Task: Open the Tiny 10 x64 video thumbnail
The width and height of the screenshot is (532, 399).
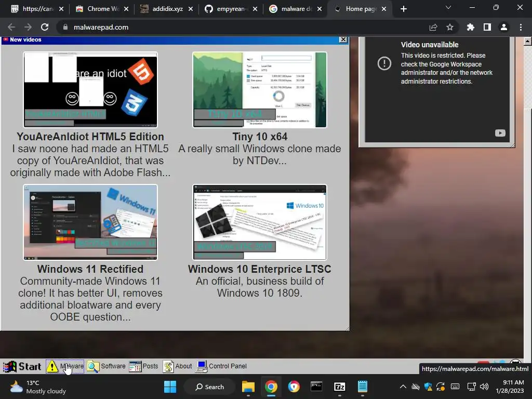Action: 260,90
